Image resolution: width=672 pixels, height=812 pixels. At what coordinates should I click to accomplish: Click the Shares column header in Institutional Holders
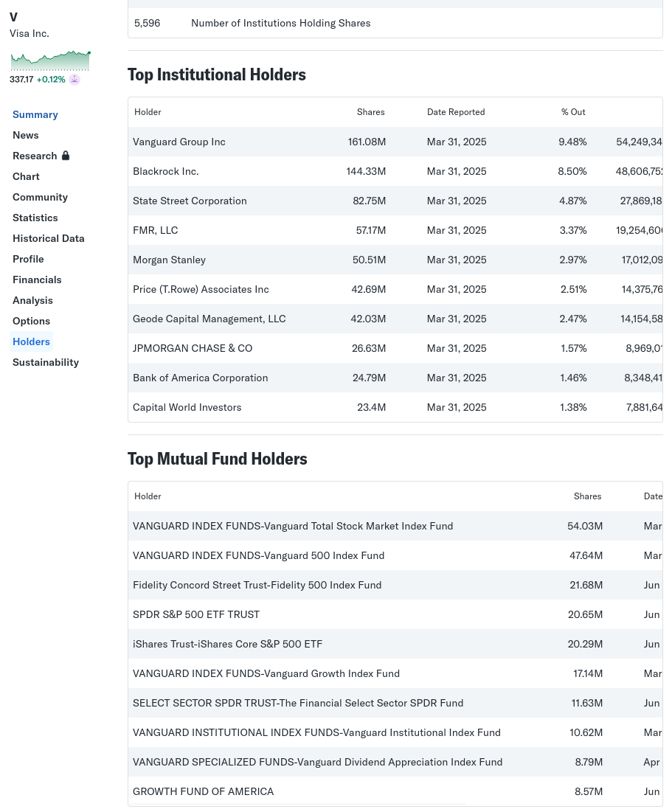click(370, 112)
